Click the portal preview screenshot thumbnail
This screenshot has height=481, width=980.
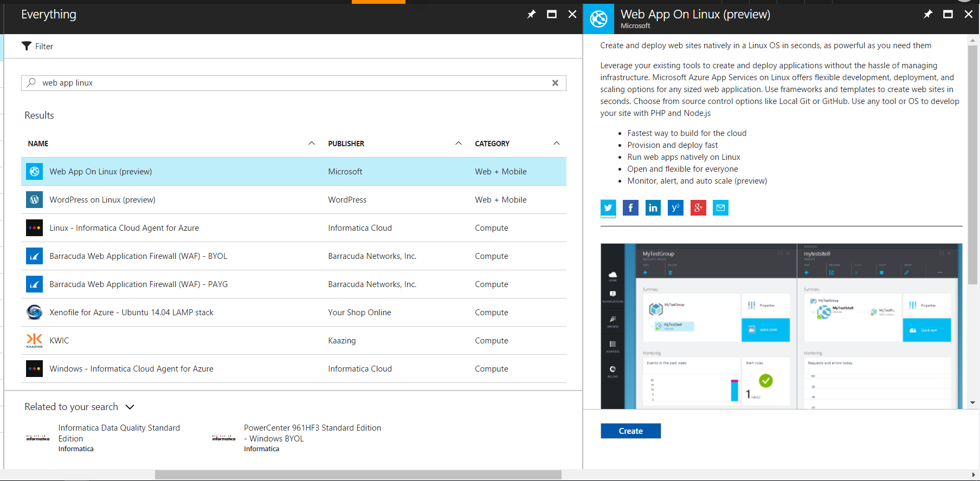[x=782, y=326]
